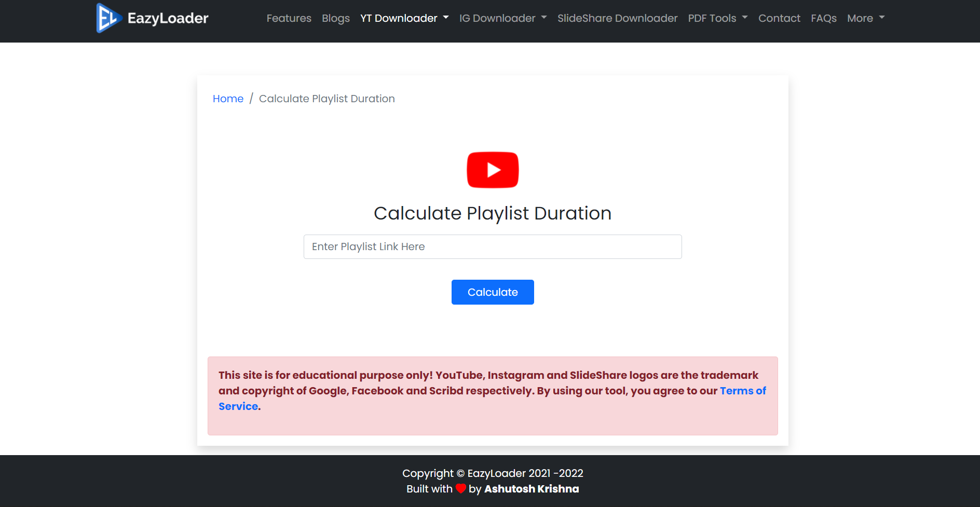Go to Home via breadcrumb
Viewport: 980px width, 507px height.
[x=228, y=99]
